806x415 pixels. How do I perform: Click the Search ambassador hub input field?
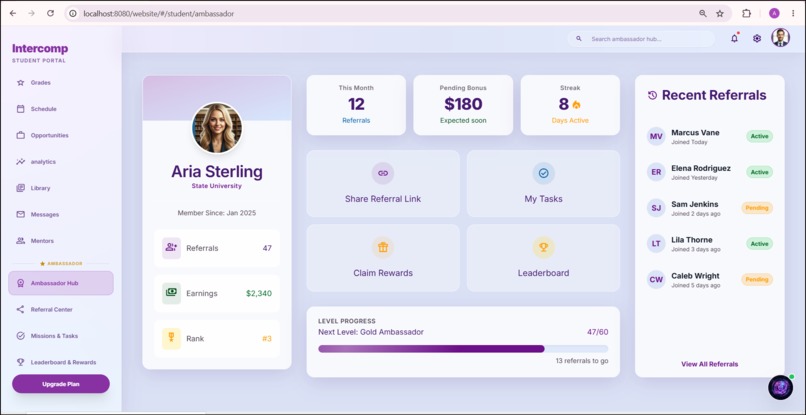(x=641, y=39)
